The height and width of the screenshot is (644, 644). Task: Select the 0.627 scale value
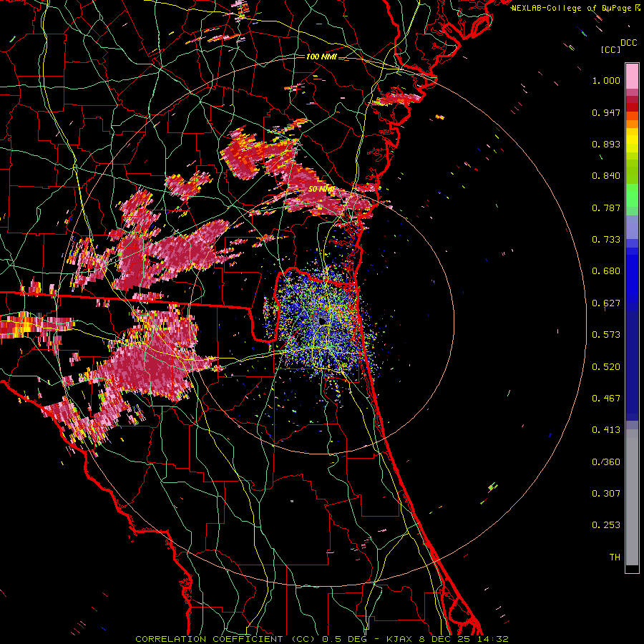click(606, 303)
